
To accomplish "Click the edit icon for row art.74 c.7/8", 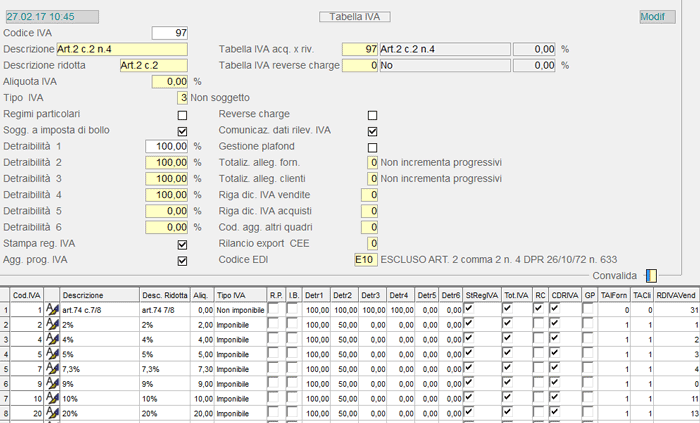I will [x=52, y=311].
